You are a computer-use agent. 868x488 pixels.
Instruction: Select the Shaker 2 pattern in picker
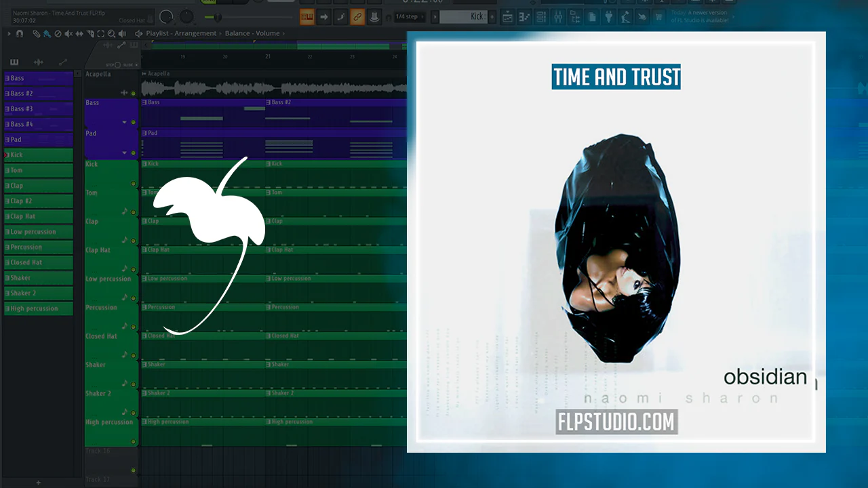(39, 293)
